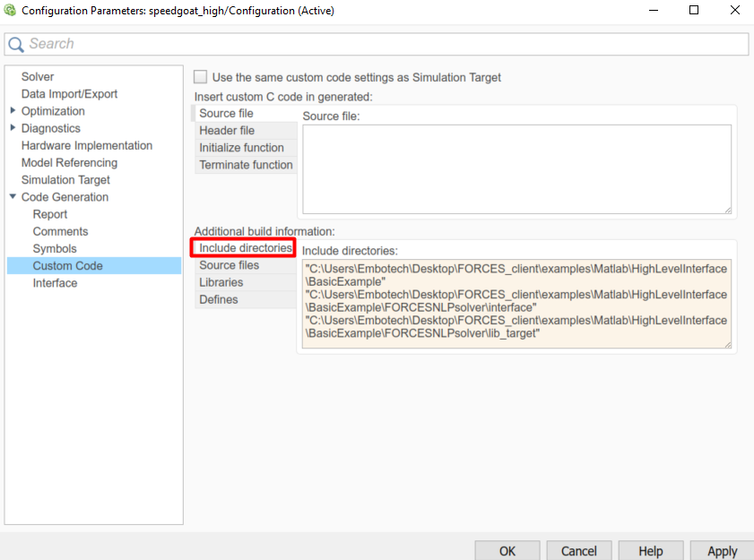Click the Simulink app icon in title bar
Screen dimensions: 754x560
(10, 11)
